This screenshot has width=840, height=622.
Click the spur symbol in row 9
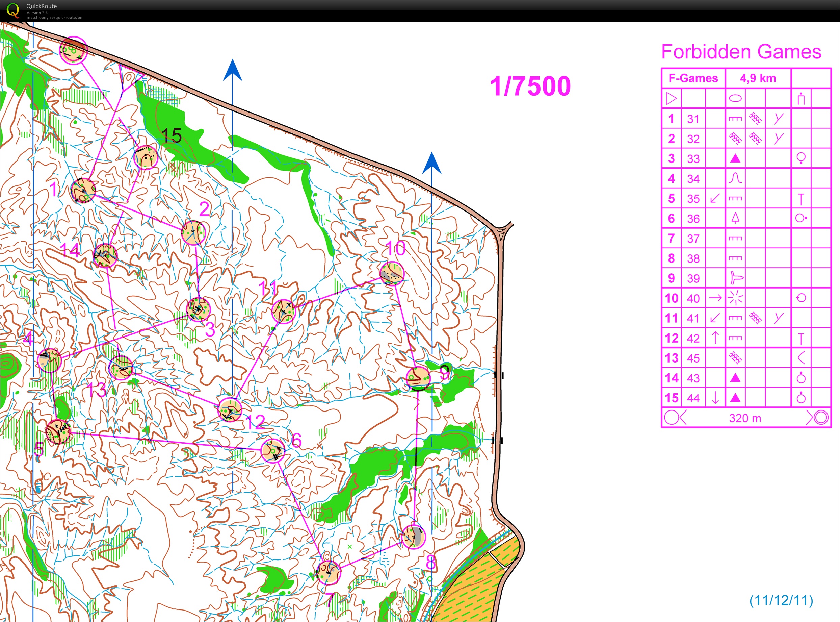[x=736, y=278]
